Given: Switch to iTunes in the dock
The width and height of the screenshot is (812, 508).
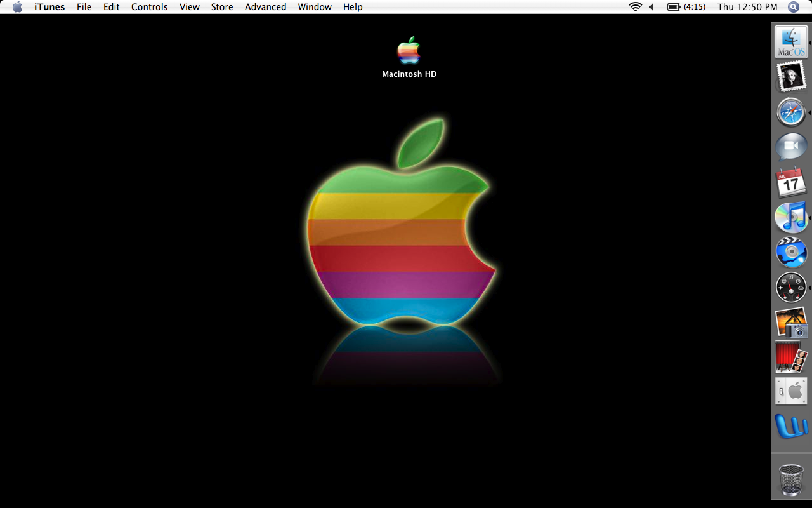Looking at the screenshot, I should pos(791,217).
